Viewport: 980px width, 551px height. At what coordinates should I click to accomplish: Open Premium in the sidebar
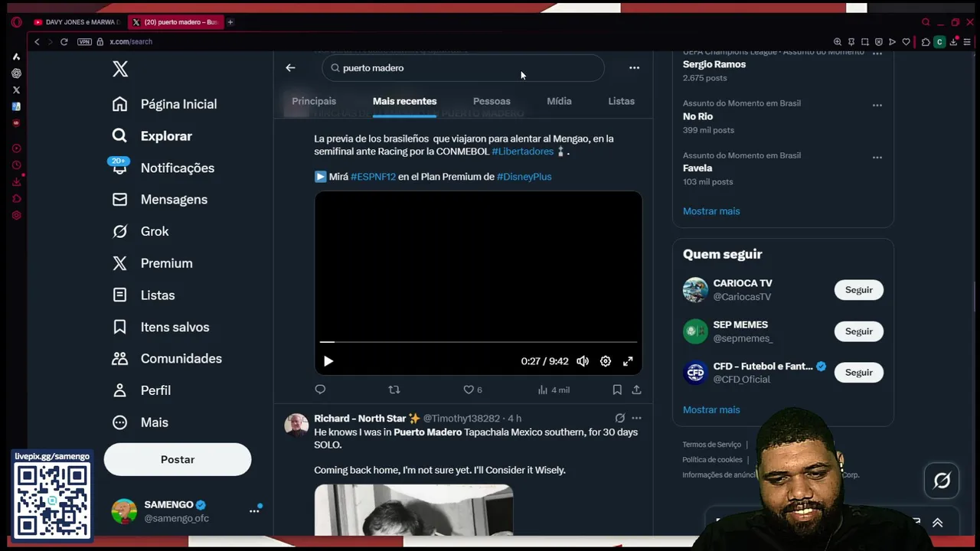[x=152, y=263]
